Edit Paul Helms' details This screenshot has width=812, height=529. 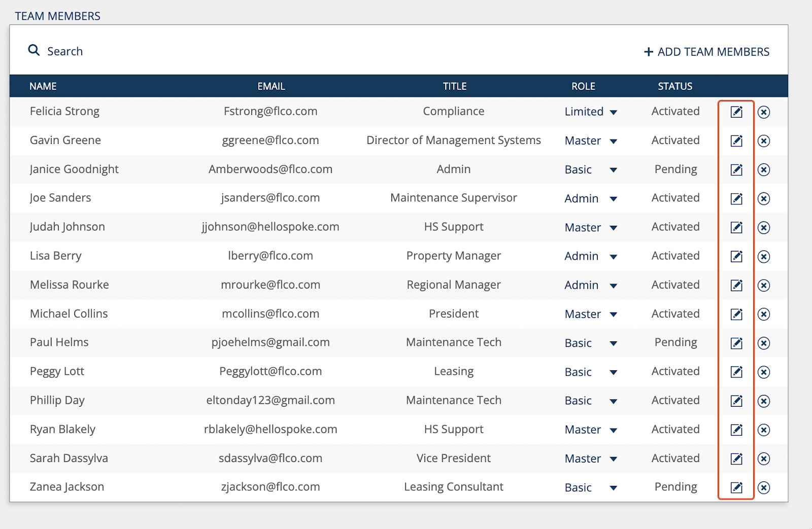[x=736, y=343]
